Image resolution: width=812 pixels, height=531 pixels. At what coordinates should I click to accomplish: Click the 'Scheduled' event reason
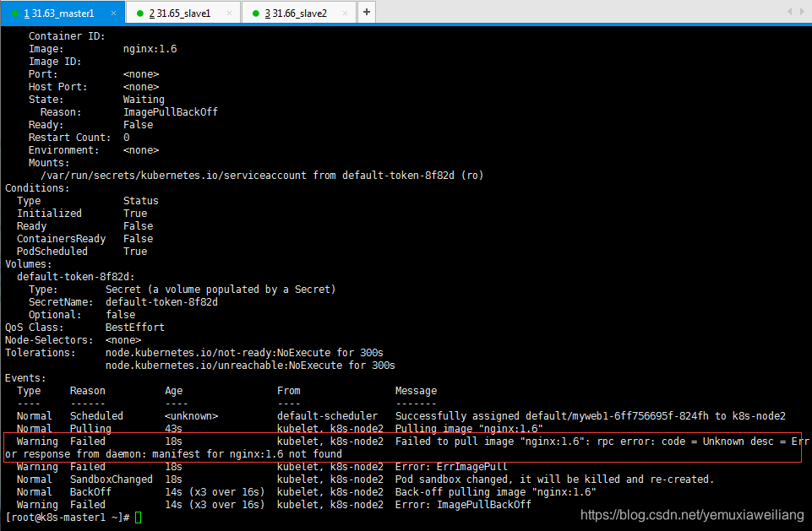[96, 416]
